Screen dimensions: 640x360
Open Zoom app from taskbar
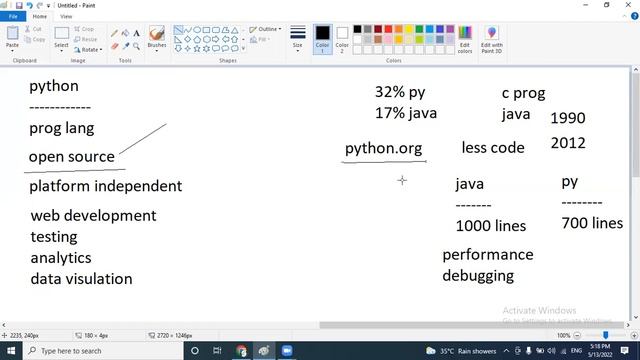pos(287,351)
